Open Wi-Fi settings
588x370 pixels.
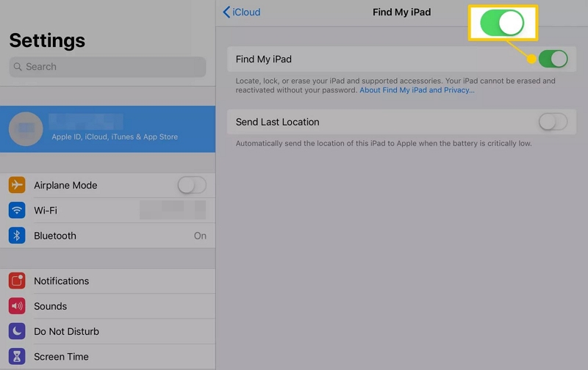coord(107,210)
